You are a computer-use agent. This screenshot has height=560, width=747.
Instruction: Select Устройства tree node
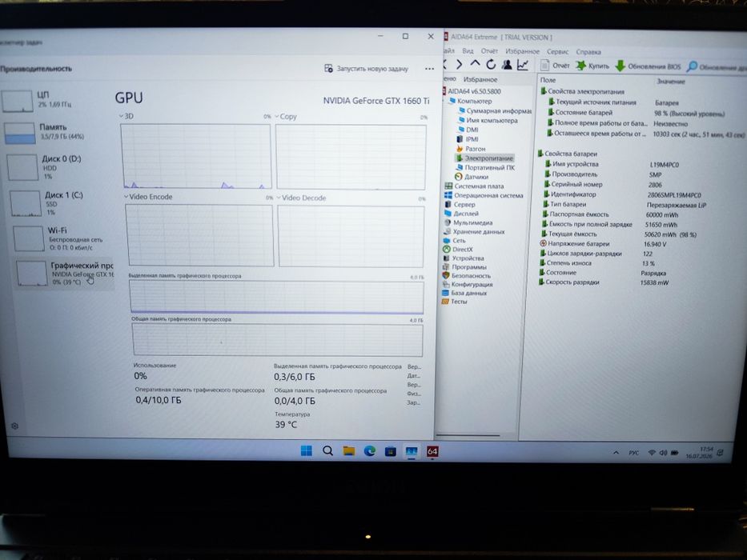tap(464, 258)
